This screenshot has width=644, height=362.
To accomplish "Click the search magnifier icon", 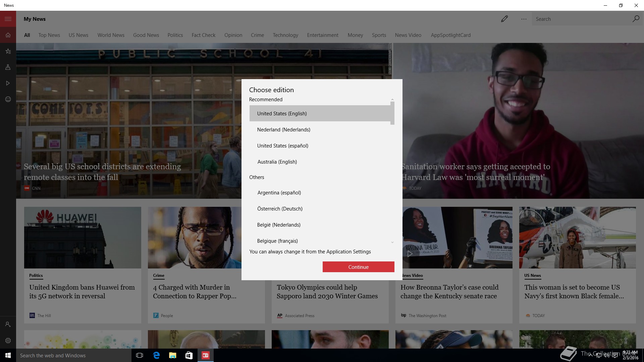I will (x=636, y=19).
